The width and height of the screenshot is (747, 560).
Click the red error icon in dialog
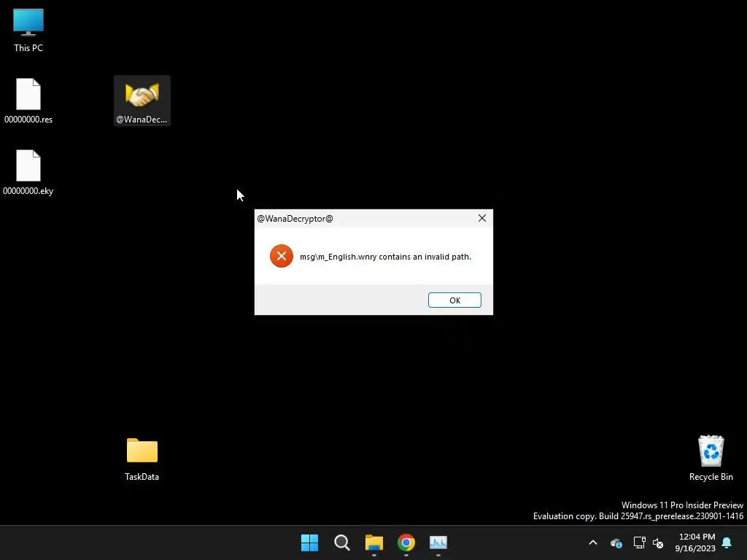(x=282, y=256)
